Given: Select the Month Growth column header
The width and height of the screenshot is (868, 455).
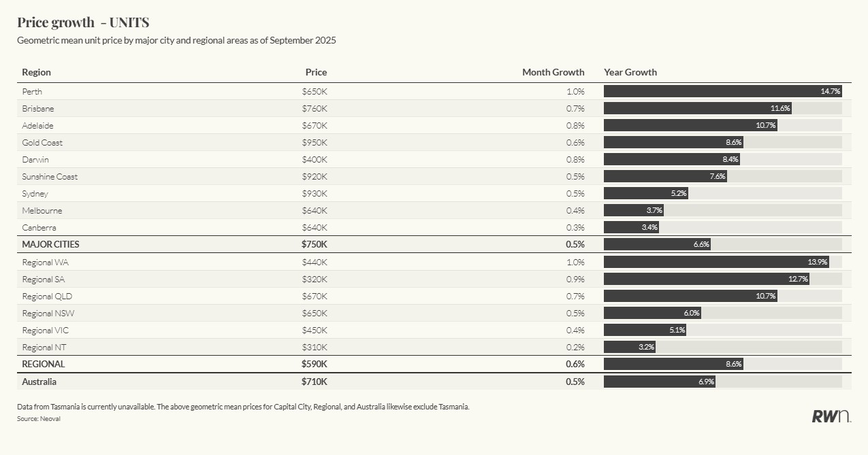Looking at the screenshot, I should tap(553, 72).
